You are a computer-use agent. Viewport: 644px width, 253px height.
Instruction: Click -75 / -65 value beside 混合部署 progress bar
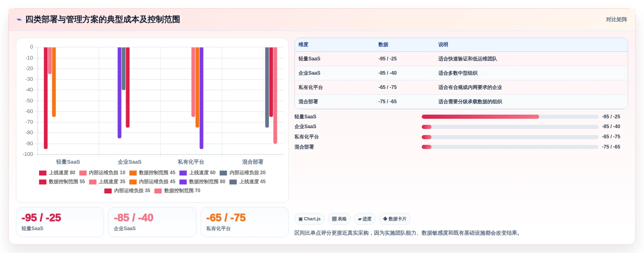click(611, 147)
